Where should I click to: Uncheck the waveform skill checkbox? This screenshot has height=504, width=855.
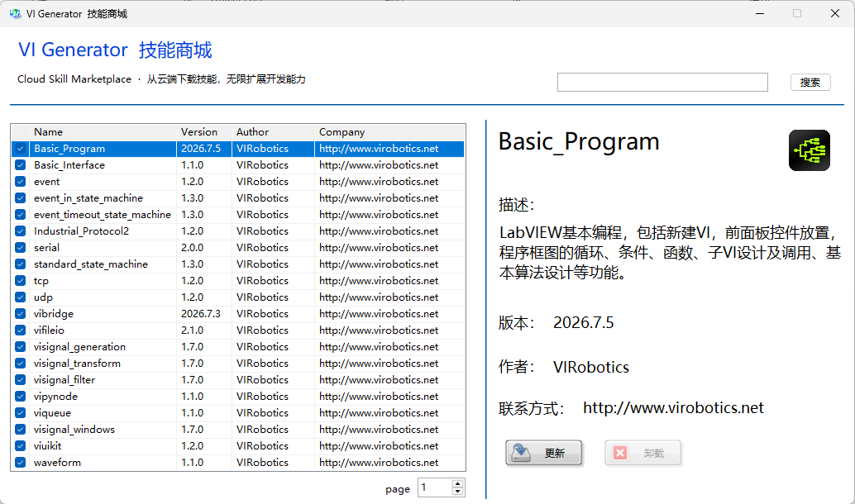point(20,463)
